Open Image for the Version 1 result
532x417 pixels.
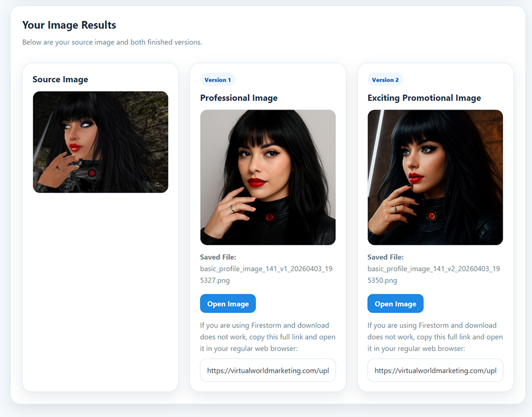pyautogui.click(x=227, y=304)
